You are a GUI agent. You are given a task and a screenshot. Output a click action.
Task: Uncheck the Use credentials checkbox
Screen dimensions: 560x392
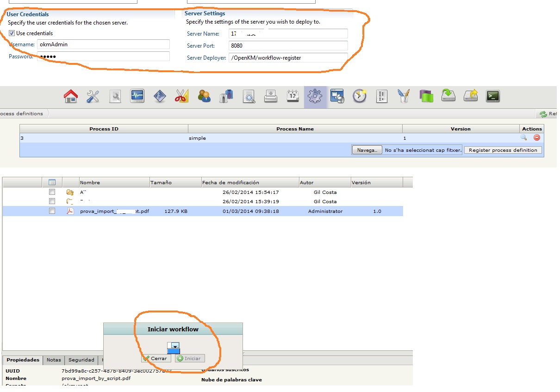click(x=12, y=33)
